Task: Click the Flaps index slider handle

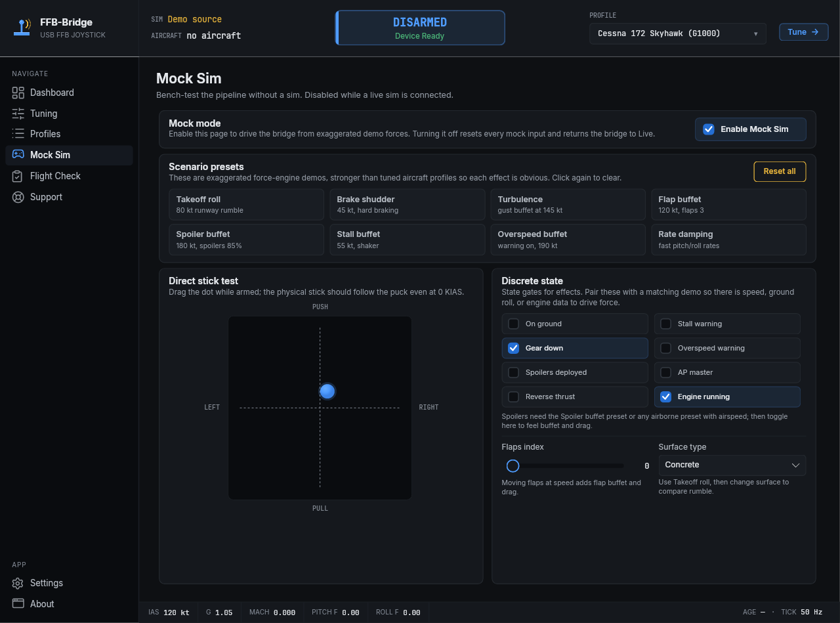Action: click(x=513, y=465)
